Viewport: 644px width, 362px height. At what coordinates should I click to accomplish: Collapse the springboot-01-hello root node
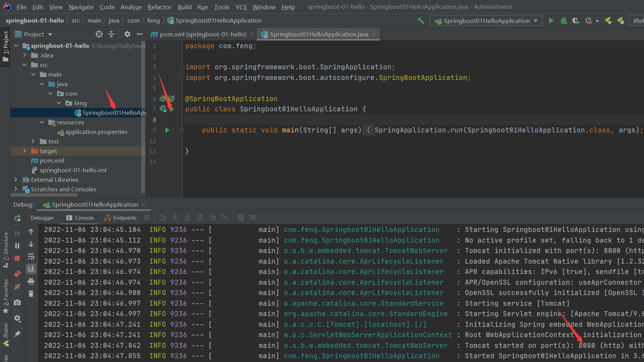click(x=16, y=46)
